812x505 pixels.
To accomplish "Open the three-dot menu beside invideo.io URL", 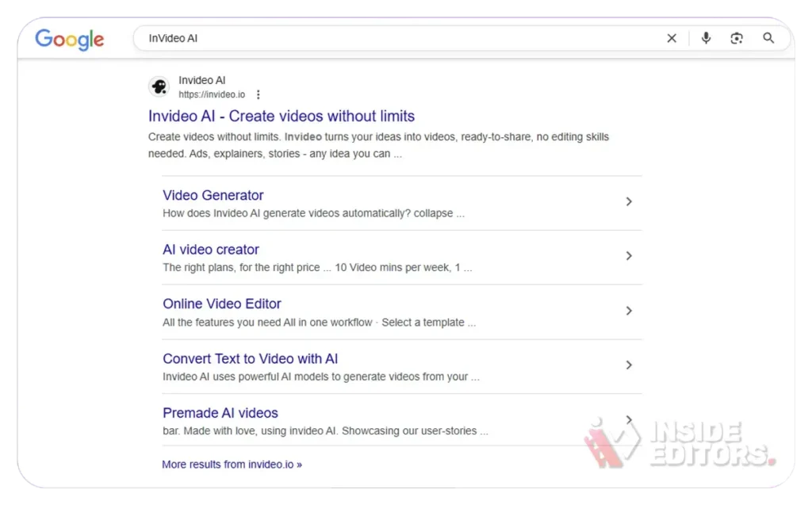I will 258,94.
